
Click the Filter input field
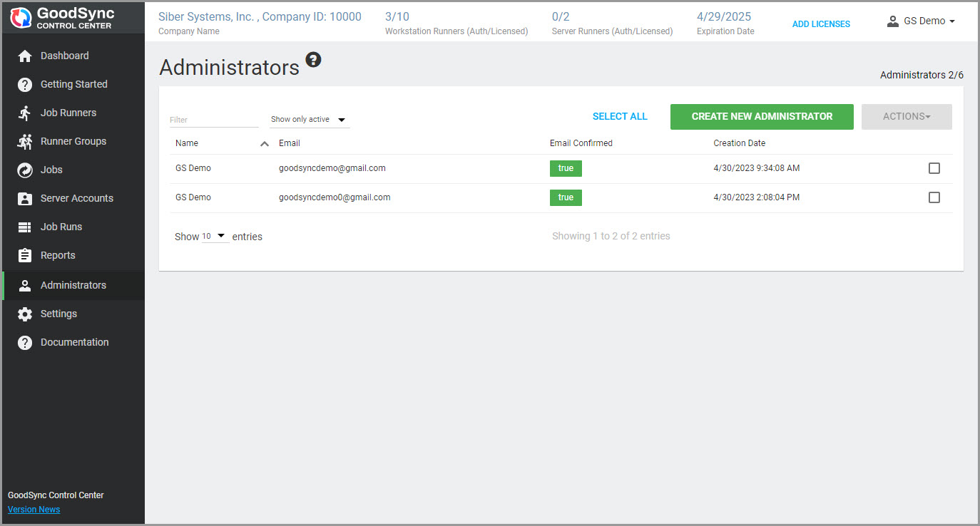point(213,120)
